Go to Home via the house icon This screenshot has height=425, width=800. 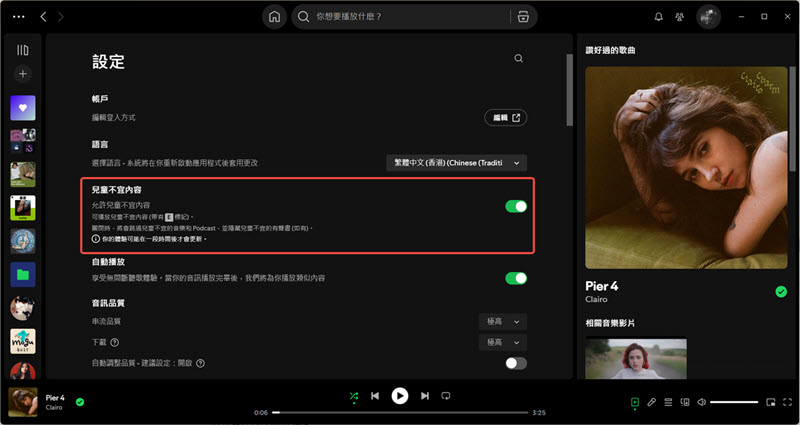point(274,17)
